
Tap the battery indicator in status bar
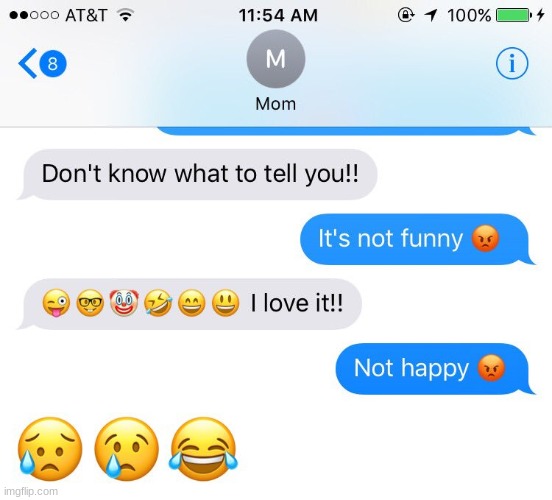coord(512,15)
